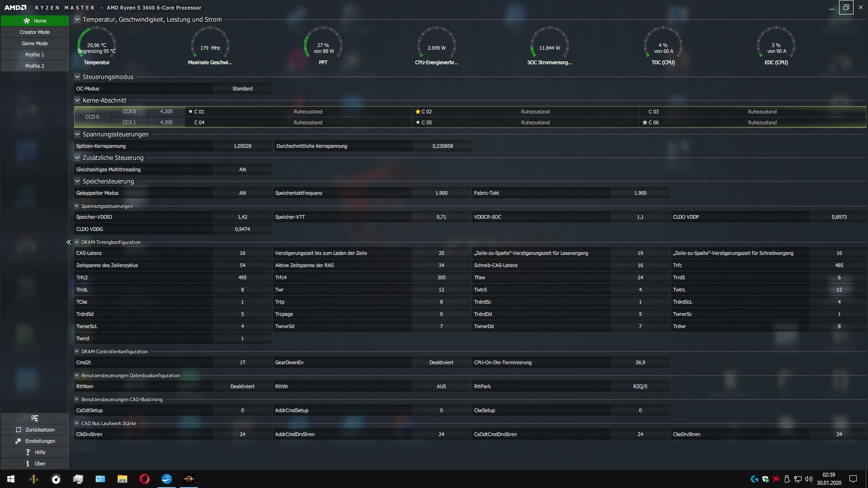Collapse the Spannungssteuerungen section under Steuerungsmodus
The image size is (868, 488).
pos(77,134)
